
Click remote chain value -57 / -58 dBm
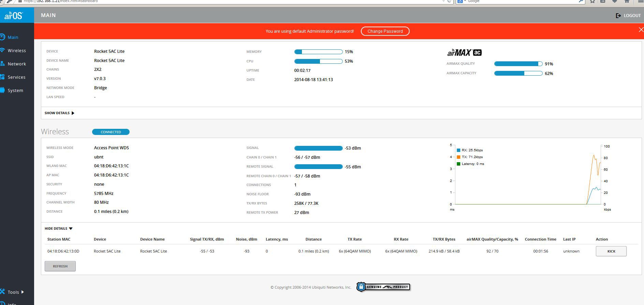(x=307, y=176)
